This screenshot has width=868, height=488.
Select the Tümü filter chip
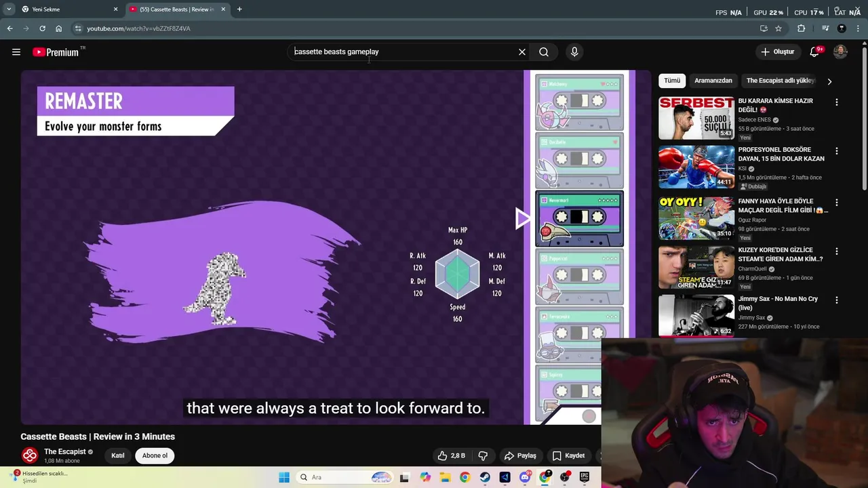pyautogui.click(x=672, y=81)
